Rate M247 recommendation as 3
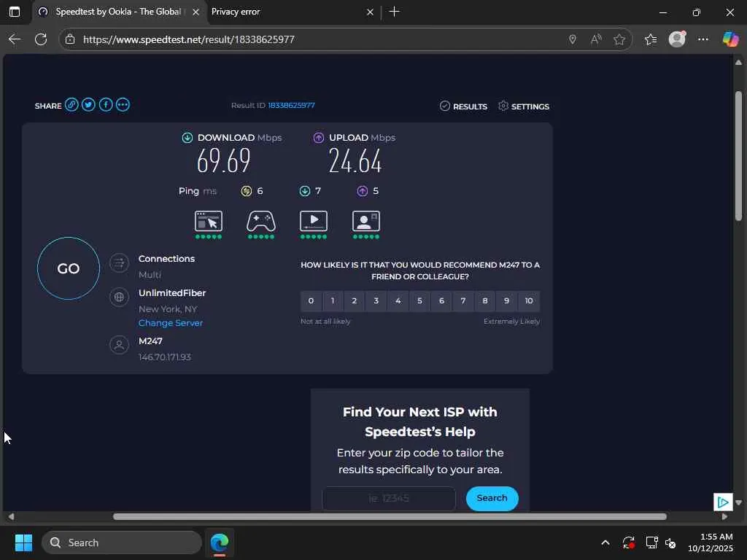 tap(376, 301)
